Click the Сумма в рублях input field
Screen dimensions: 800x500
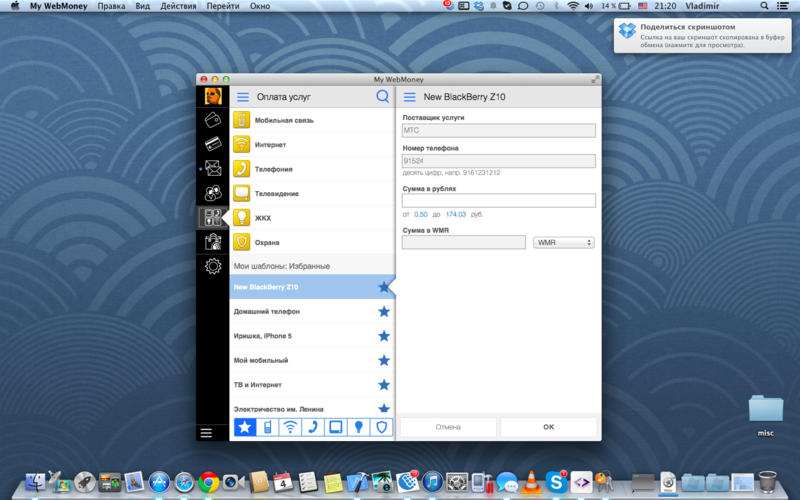tap(498, 200)
